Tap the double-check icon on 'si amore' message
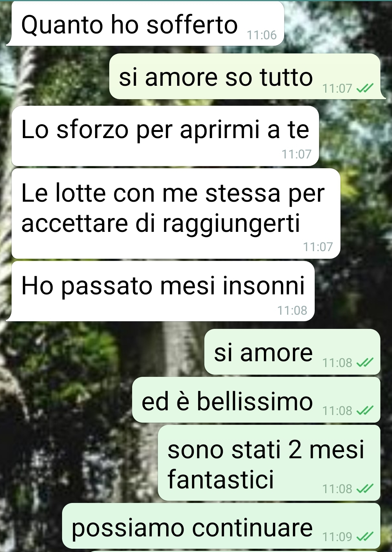Image resolution: width=392 pixels, height=552 pixels. click(365, 362)
